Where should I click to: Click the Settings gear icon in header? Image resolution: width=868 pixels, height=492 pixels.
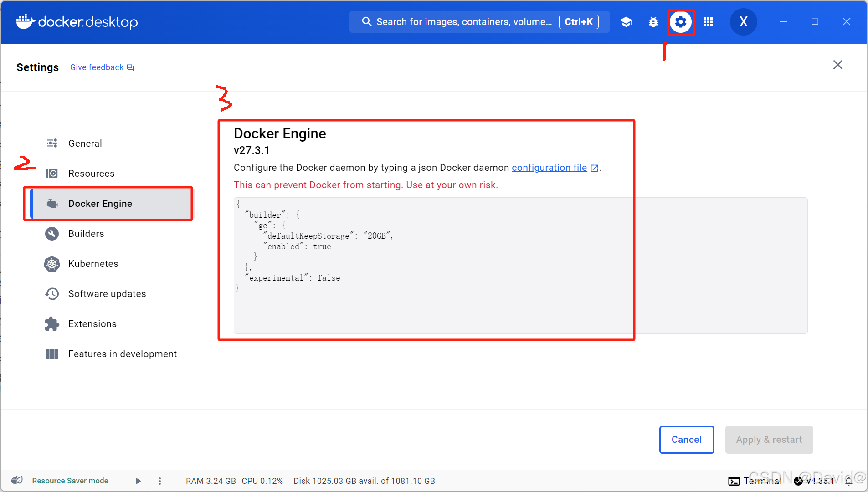[x=681, y=22]
